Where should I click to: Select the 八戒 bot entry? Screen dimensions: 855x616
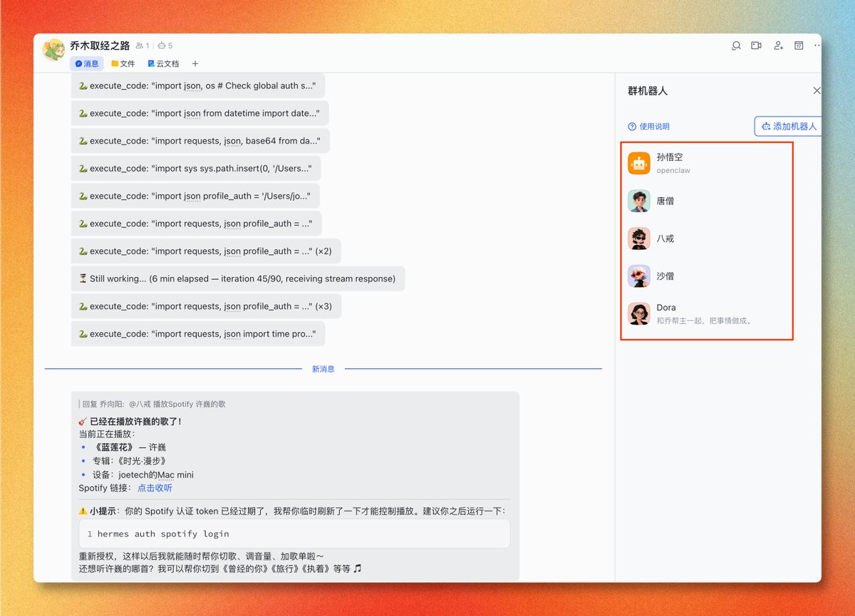click(707, 239)
